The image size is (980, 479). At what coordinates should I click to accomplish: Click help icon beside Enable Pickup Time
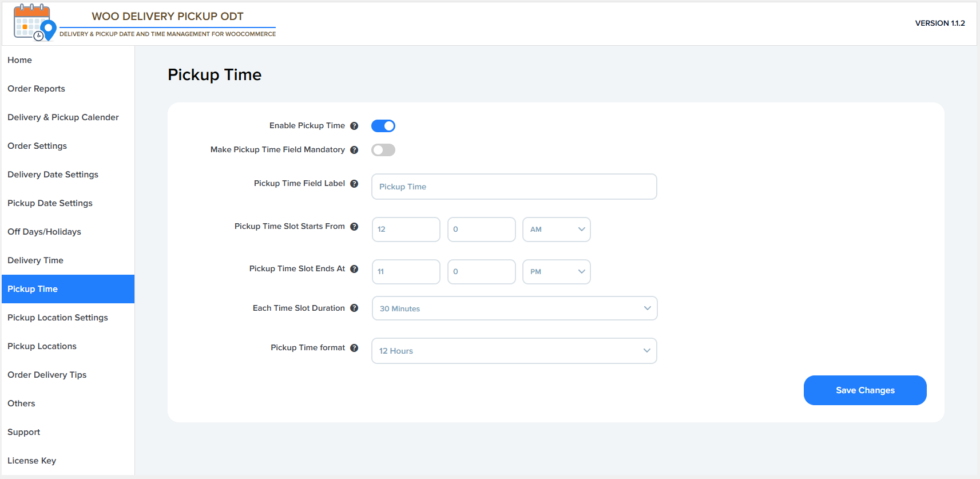354,126
